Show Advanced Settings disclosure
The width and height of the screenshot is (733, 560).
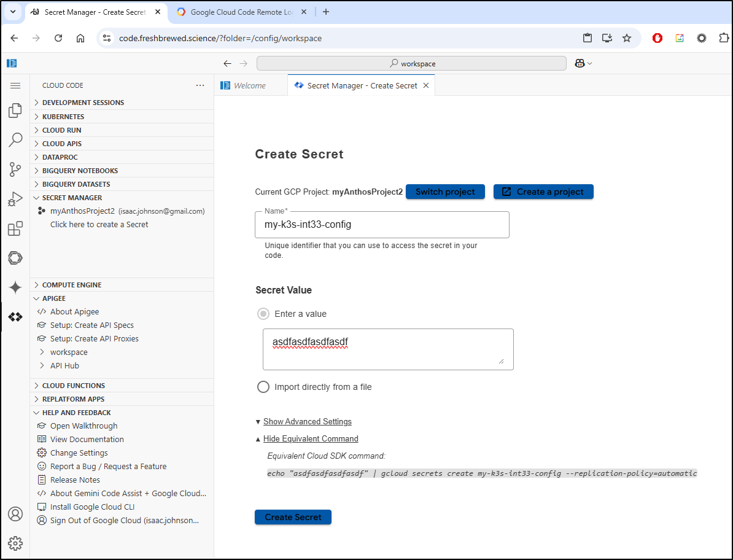tap(307, 422)
